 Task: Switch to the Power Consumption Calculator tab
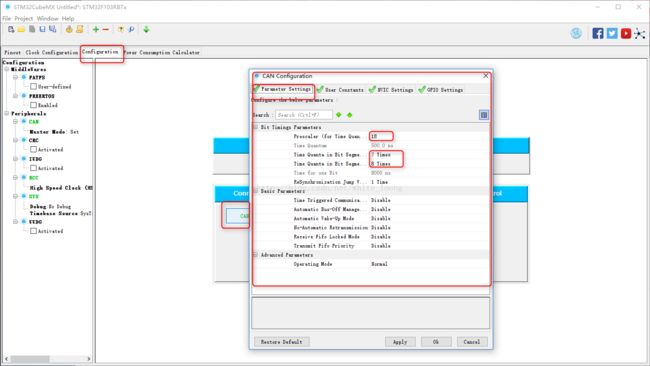pos(162,53)
